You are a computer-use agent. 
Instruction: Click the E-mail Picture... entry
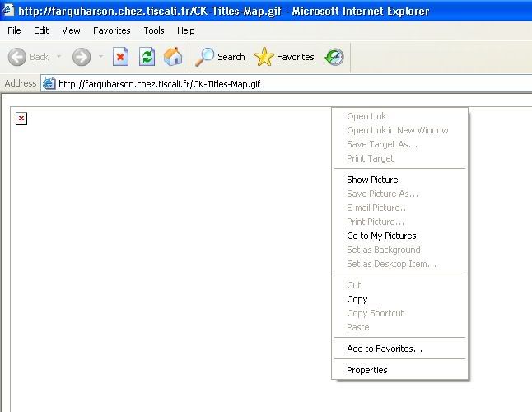coord(399,208)
